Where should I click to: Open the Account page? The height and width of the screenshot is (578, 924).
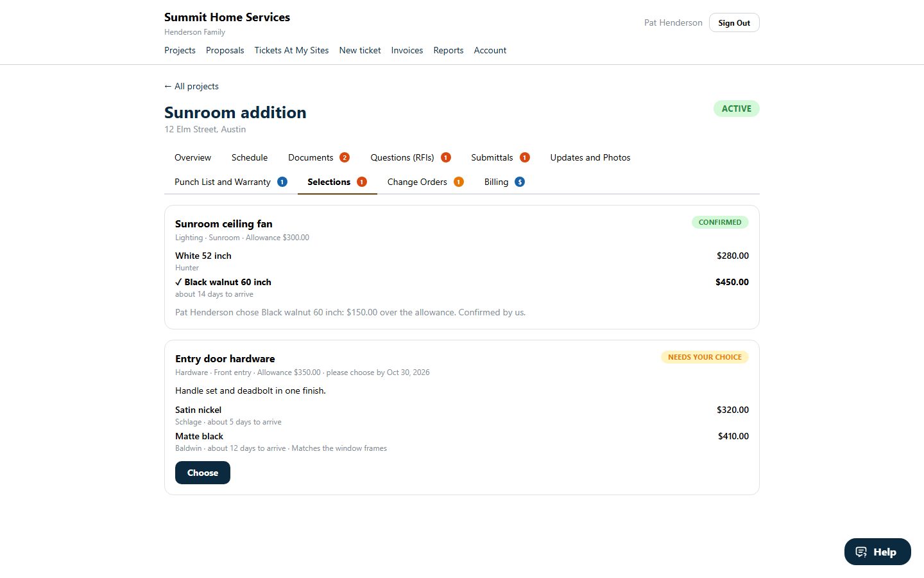click(490, 50)
